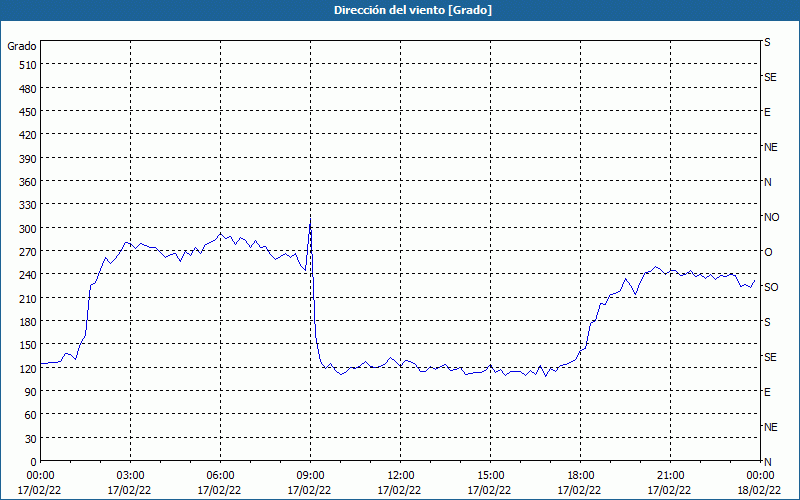Click the 450 degree axis label
Screen dimensions: 800x500
pos(28,112)
